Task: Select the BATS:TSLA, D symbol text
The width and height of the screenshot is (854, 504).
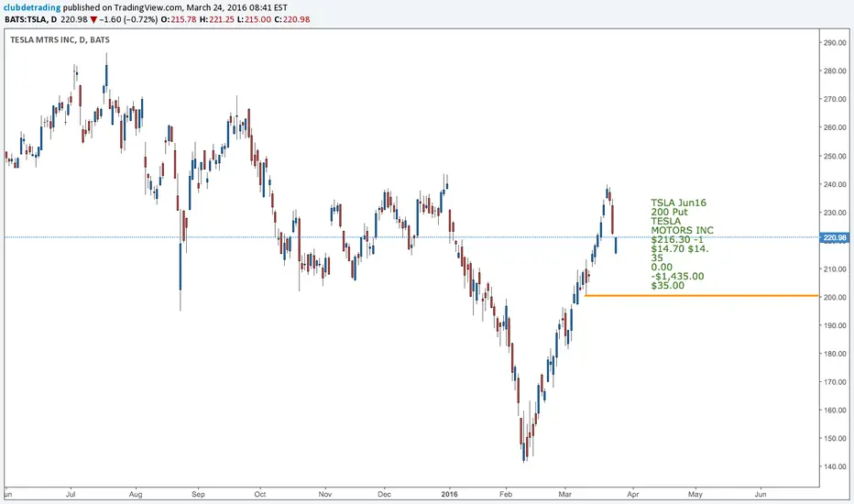Action: click(x=30, y=19)
